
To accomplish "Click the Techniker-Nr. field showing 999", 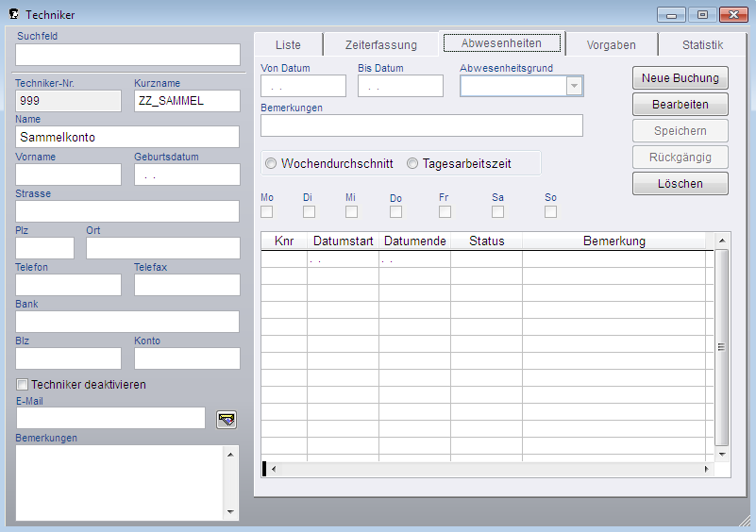I will (68, 101).
